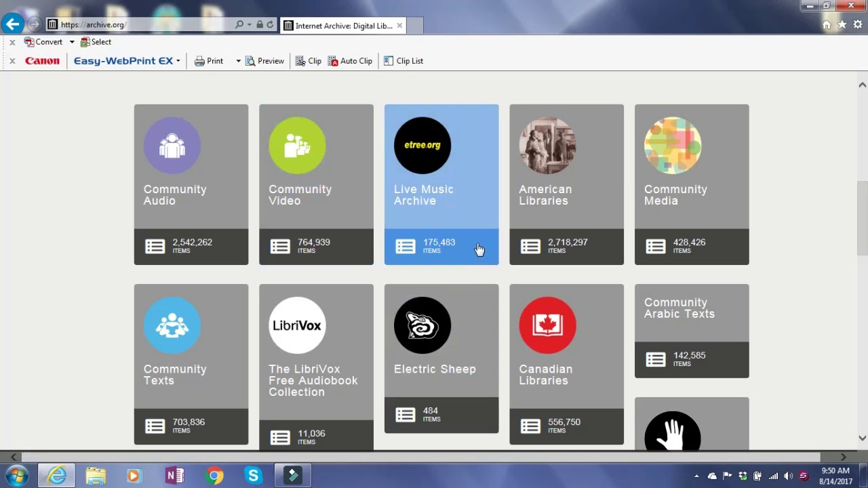Click the Print toolbar button
Viewport: 868px width, 488px height.
209,61
